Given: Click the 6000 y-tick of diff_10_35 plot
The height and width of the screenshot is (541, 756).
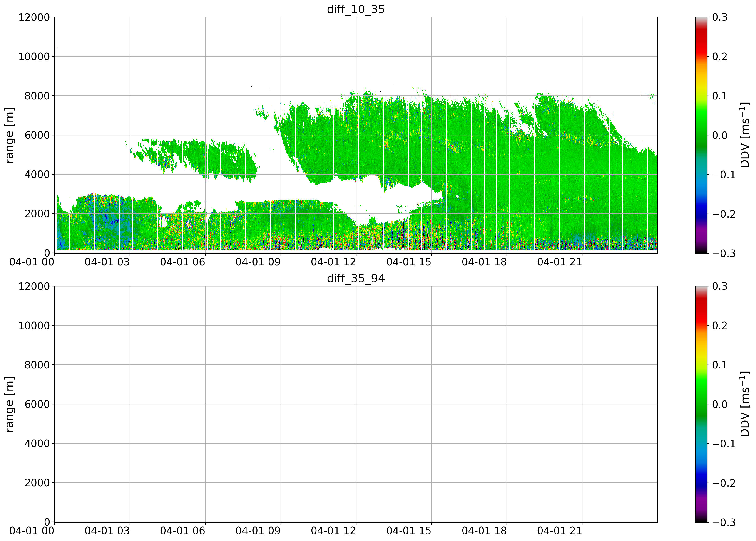Looking at the screenshot, I should pos(37,135).
